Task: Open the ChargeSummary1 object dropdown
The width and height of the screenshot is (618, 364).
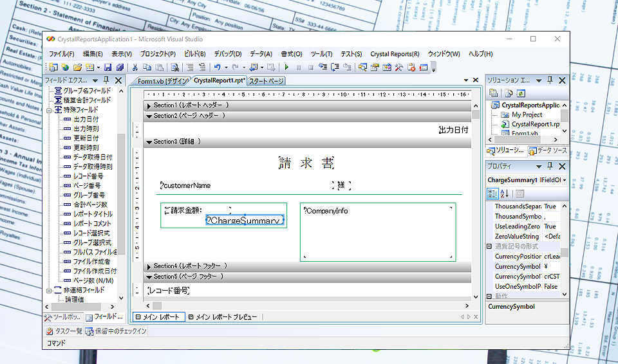Action: [x=565, y=180]
